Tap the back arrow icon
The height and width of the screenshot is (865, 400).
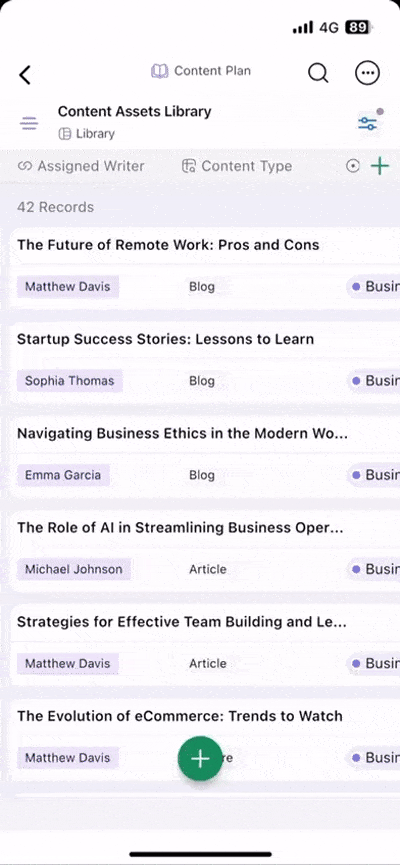[x=25, y=74]
